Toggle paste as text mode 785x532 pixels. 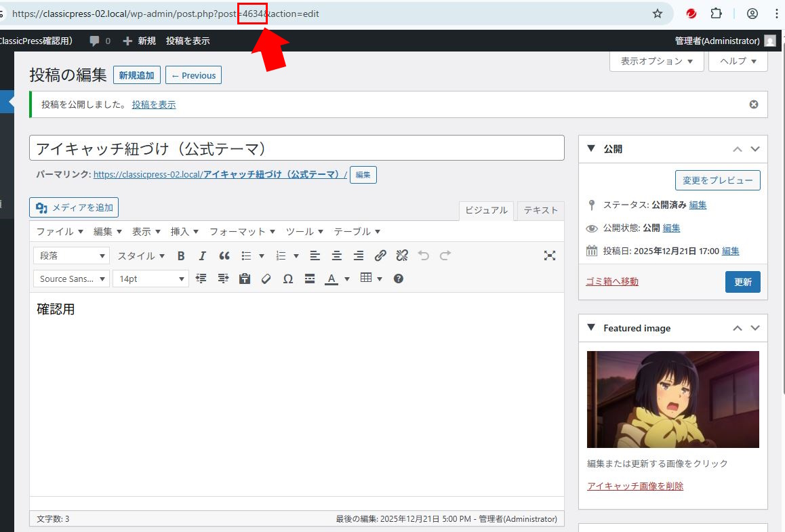[245, 279]
